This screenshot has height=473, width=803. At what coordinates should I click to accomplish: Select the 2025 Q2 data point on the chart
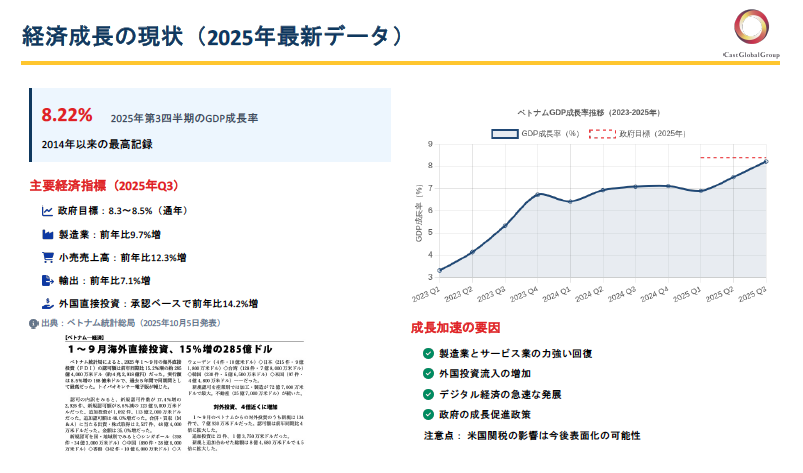(733, 177)
